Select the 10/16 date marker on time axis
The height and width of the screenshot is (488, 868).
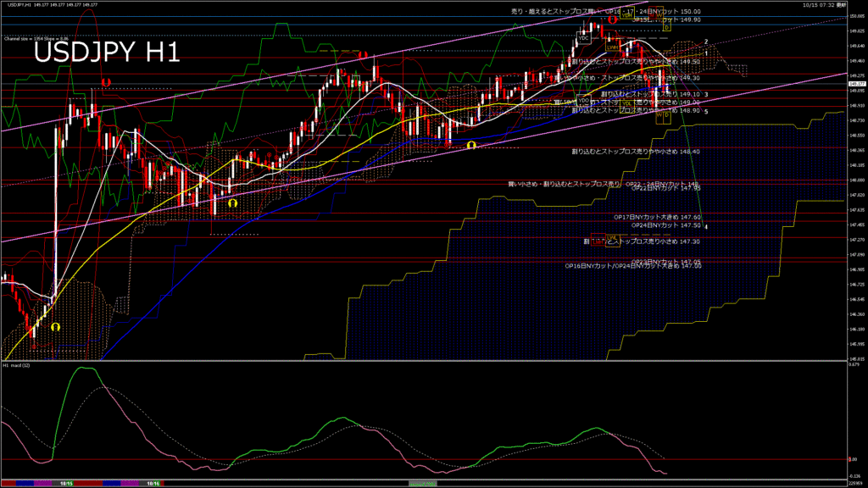tap(153, 484)
